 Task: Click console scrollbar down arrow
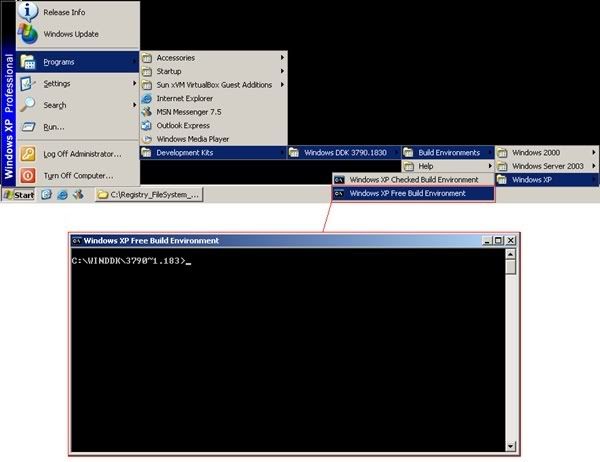[511, 446]
